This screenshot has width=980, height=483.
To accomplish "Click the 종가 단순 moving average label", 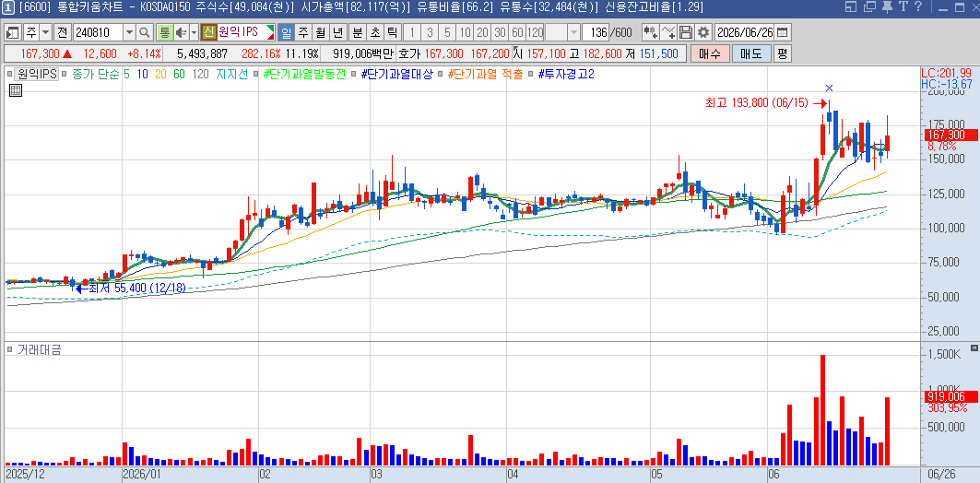I will coord(96,74).
